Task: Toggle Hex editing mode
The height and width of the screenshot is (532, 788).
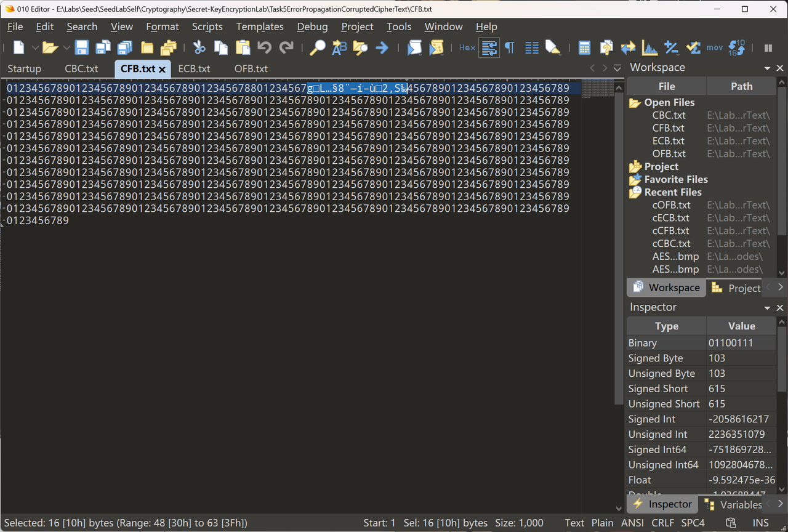Action: (467, 47)
